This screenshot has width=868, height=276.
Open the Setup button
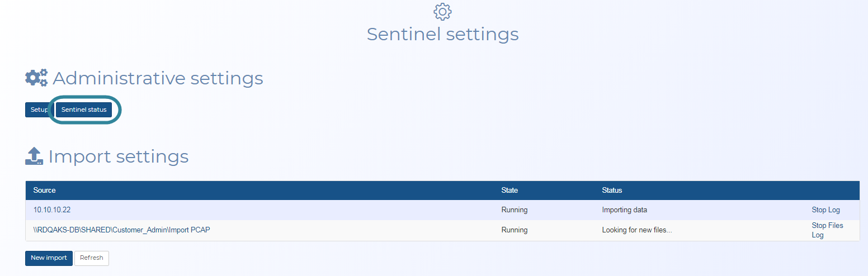tap(39, 110)
